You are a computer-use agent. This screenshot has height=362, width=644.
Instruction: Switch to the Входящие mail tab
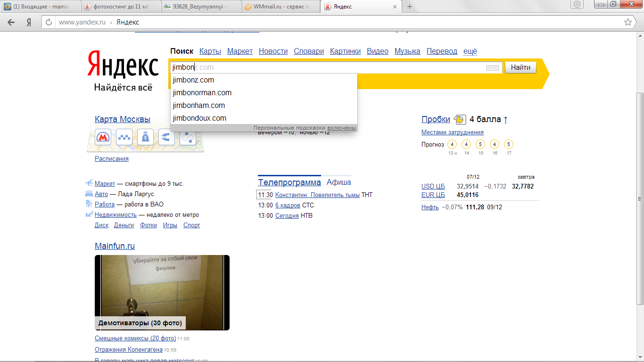pos(40,7)
